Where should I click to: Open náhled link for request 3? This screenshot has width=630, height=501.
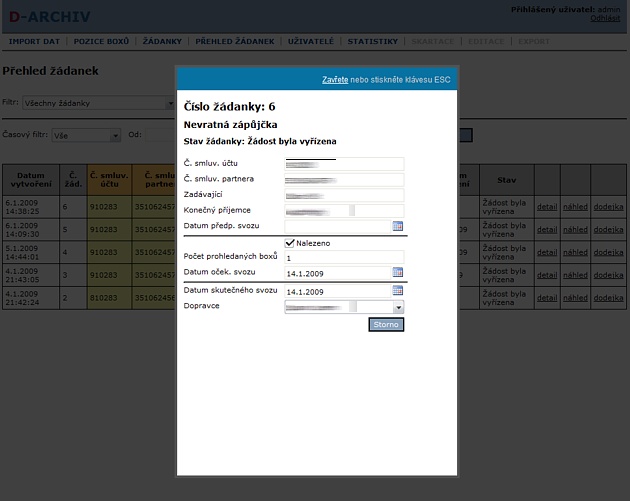point(575,275)
